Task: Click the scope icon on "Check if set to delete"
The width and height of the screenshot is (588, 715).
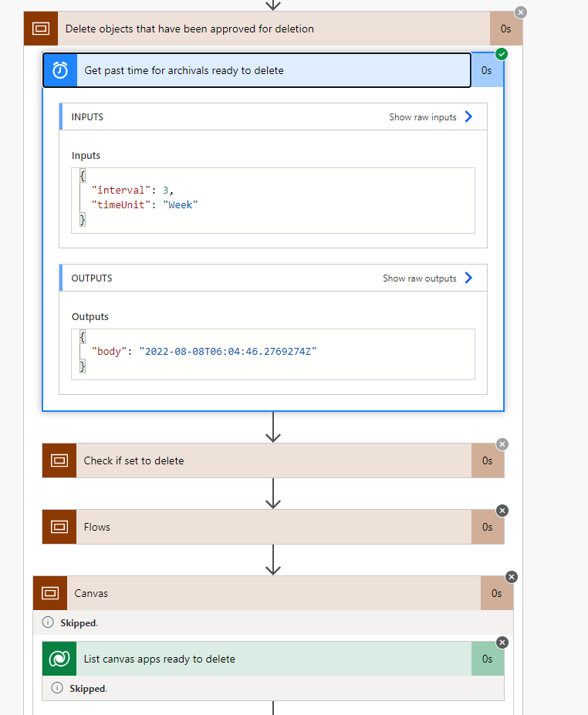Action: [x=59, y=460]
